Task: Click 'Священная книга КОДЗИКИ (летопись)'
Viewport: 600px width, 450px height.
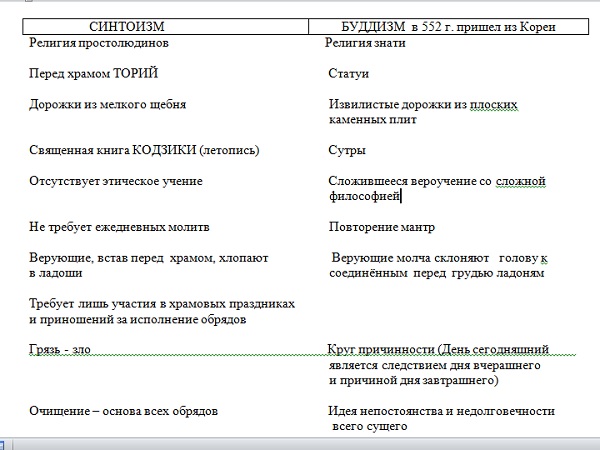Action: (x=144, y=150)
